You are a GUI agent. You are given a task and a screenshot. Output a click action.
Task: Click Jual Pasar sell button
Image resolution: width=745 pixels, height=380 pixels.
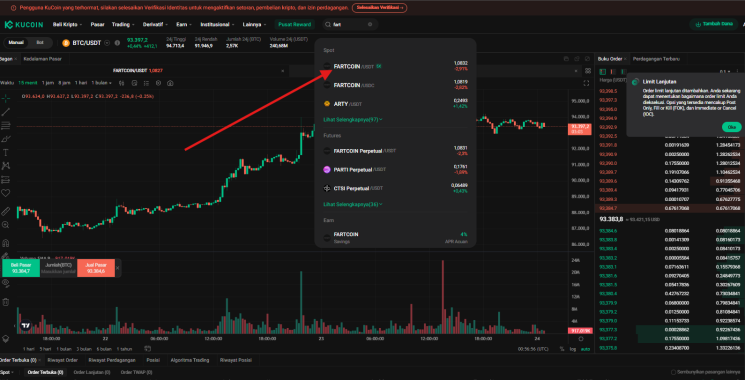[x=96, y=268]
